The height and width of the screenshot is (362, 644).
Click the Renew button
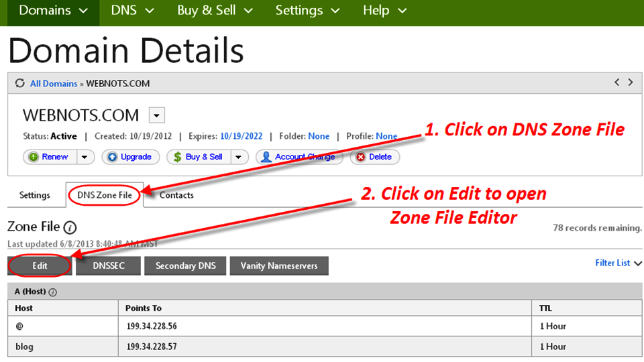50,157
